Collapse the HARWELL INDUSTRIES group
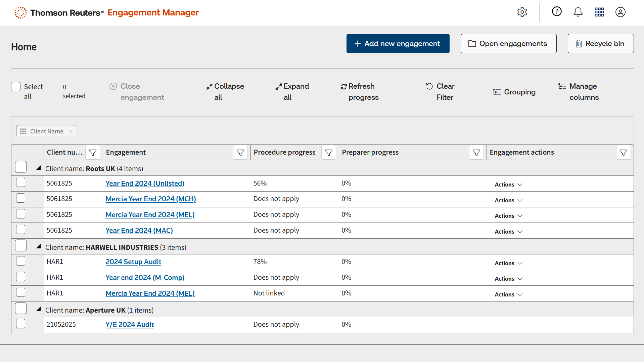 39,247
